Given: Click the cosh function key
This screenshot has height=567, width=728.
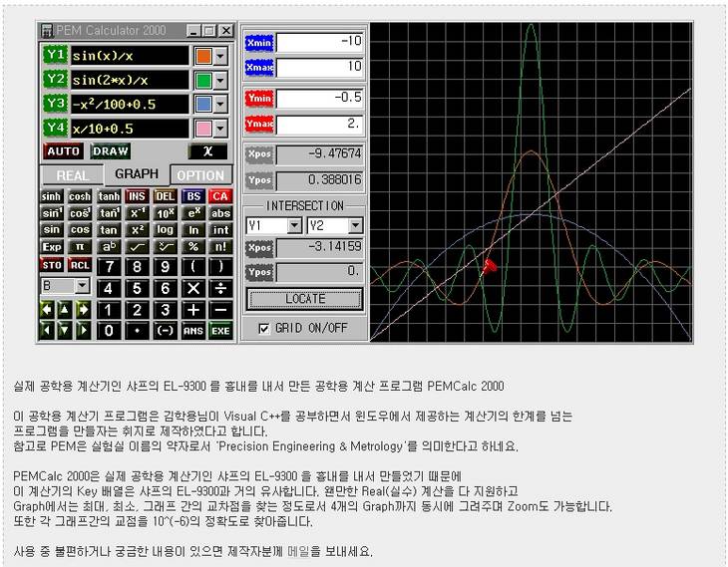Looking at the screenshot, I should point(80,196).
